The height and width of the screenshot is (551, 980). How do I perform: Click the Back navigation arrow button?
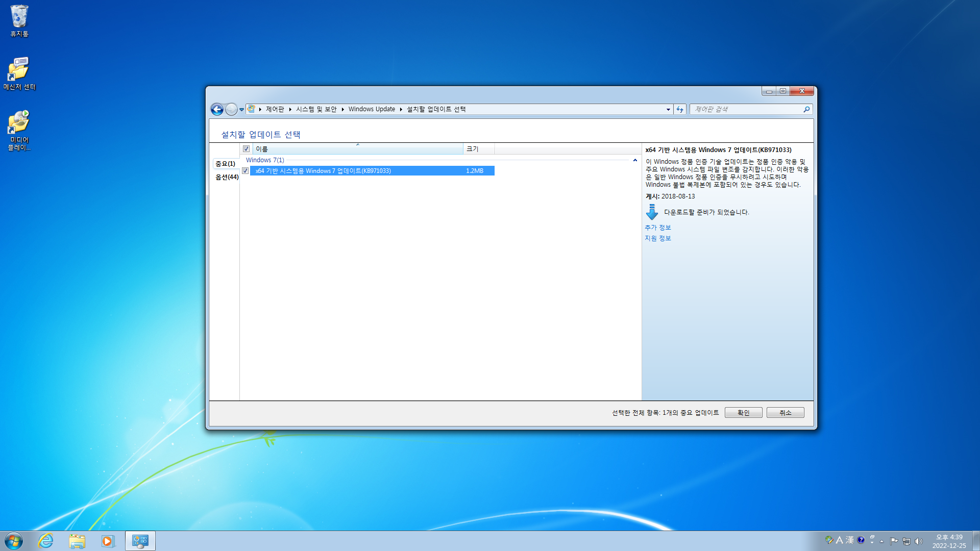pos(217,109)
